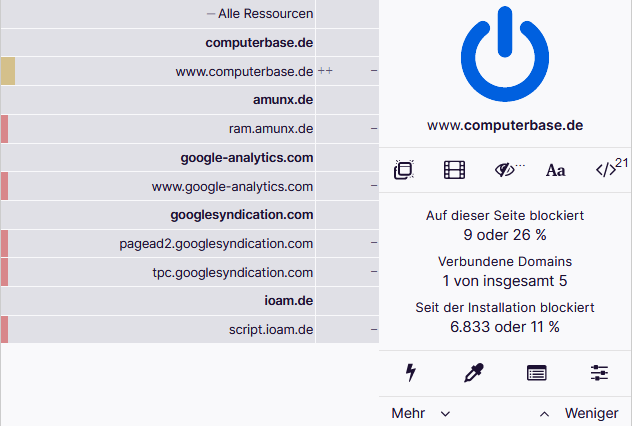
Task: Click red rule cell for ram.amunx.de
Action: 4,129
